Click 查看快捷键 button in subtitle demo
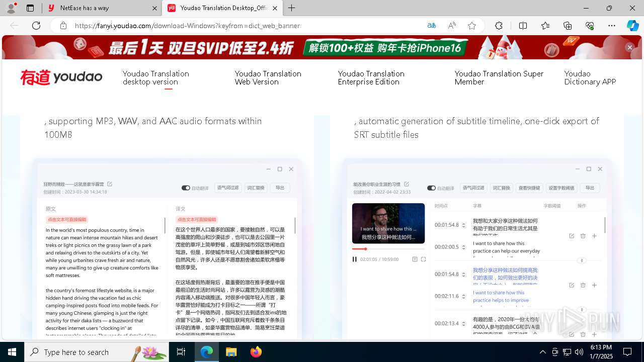Viewport: 644px width, 362px height. (529, 188)
